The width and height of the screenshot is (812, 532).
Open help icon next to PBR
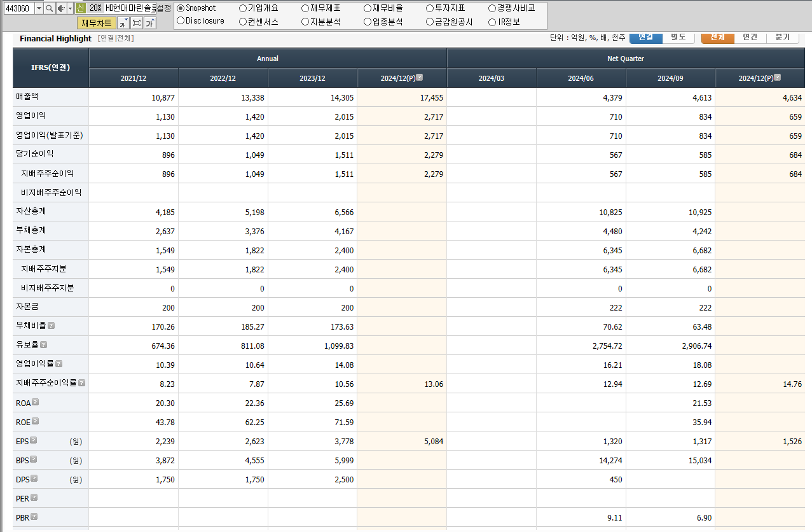(34, 517)
